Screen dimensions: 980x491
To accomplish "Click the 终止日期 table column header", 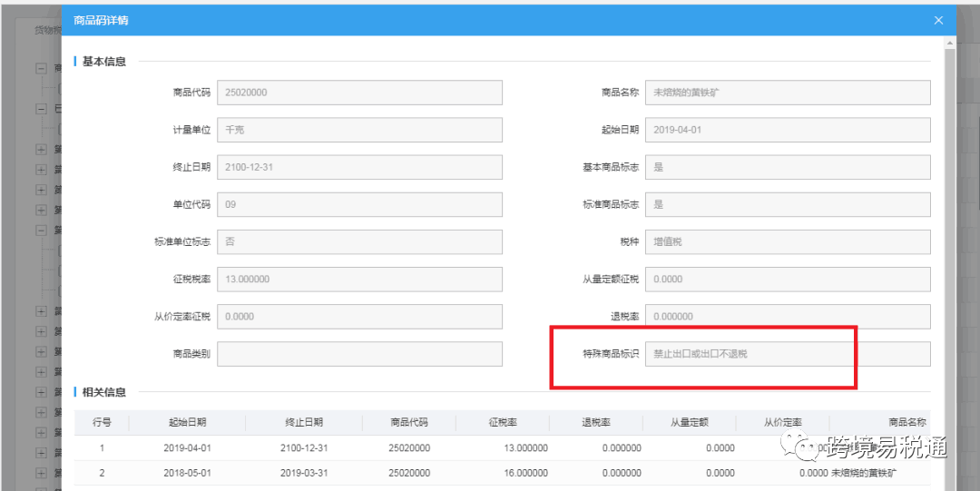I will tap(304, 422).
